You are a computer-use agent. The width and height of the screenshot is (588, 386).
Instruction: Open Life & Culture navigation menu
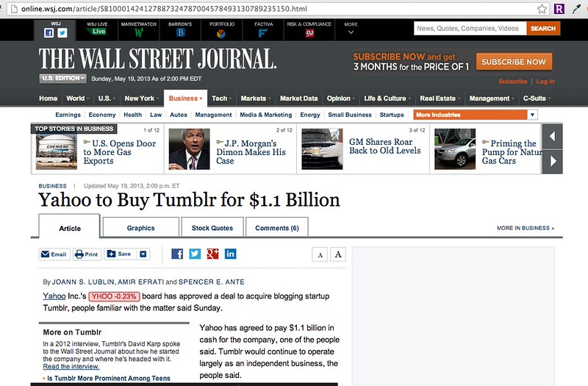(387, 99)
